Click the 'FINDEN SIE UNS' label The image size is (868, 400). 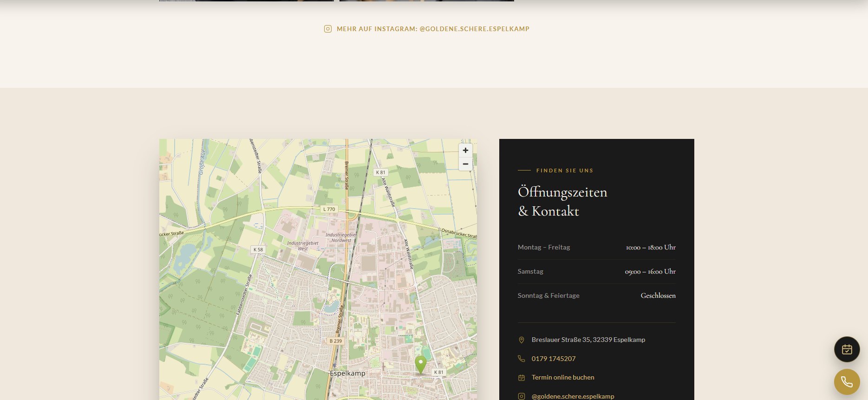coord(565,170)
